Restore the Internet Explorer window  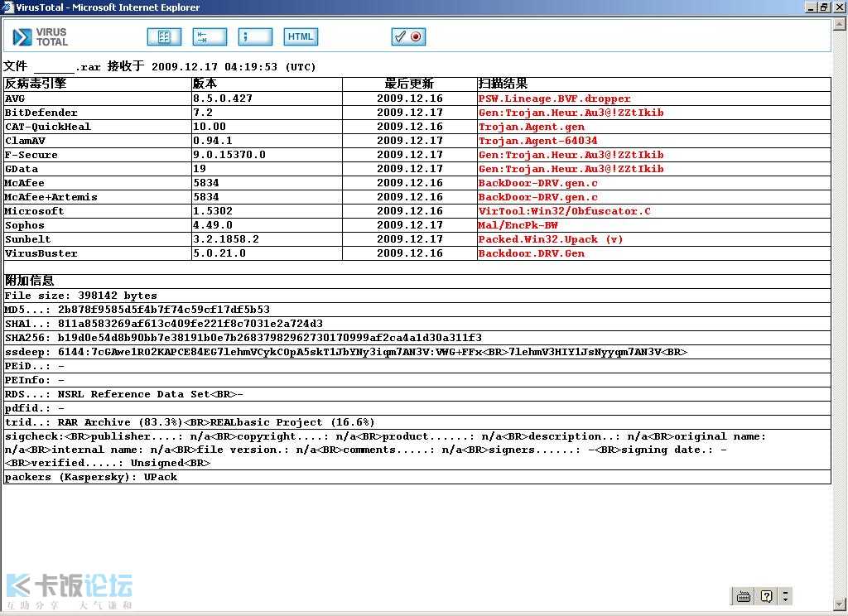pos(824,7)
